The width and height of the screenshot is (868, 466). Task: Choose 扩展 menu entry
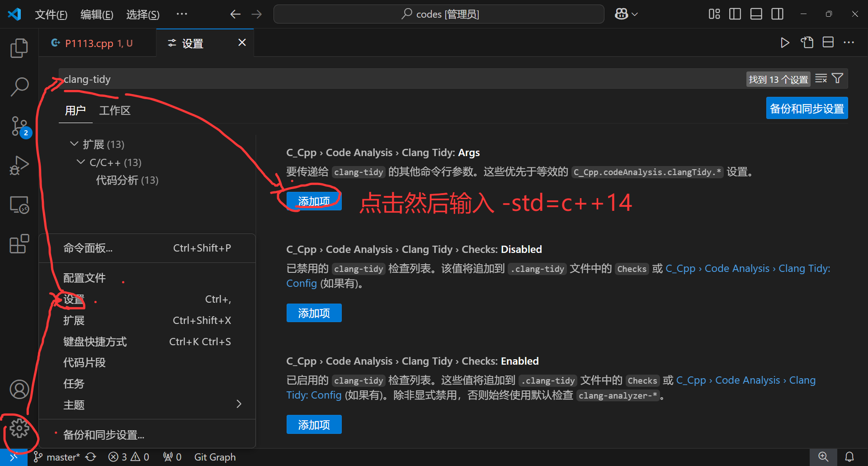tap(147, 320)
